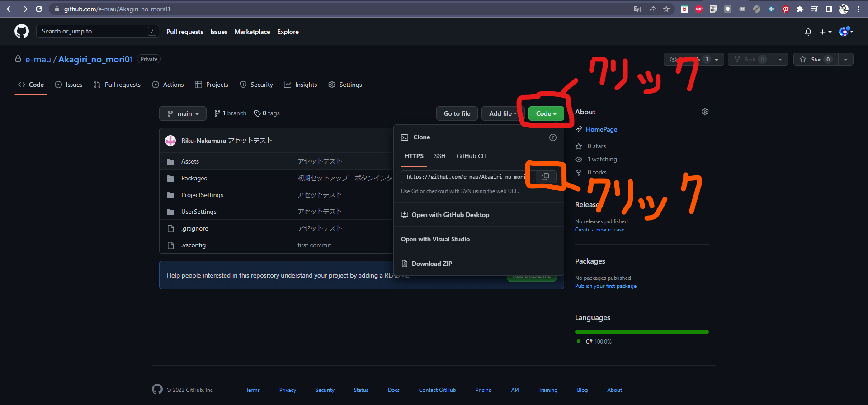Screen dimensions: 868x405
Task: Open browser side panel icon
Action: 829,9
